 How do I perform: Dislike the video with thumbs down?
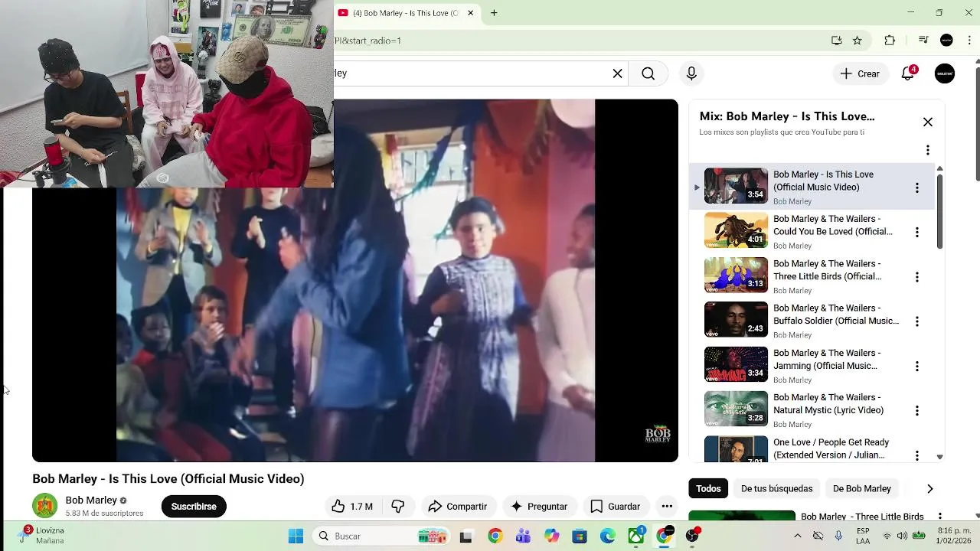click(x=397, y=507)
